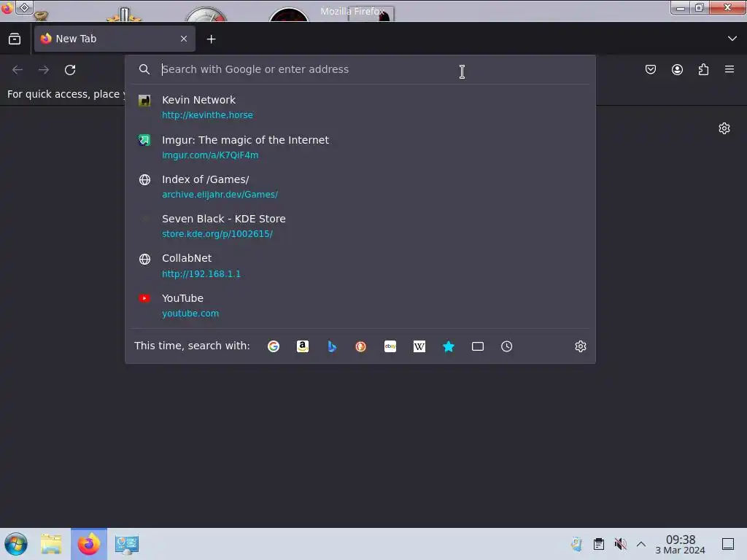Image resolution: width=747 pixels, height=560 pixels.
Task: Personalize New Tab gear icon
Action: pyautogui.click(x=724, y=128)
